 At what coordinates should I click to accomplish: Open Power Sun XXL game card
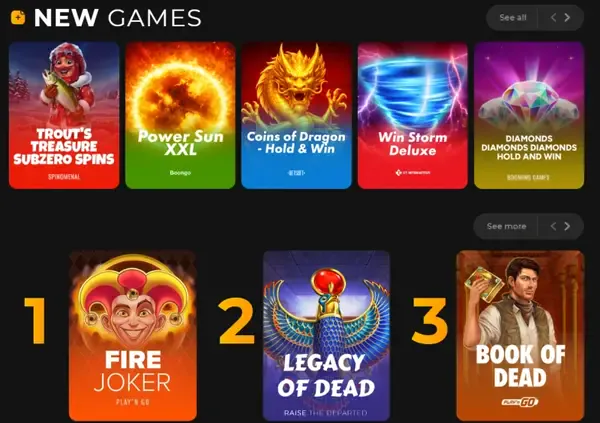180,115
